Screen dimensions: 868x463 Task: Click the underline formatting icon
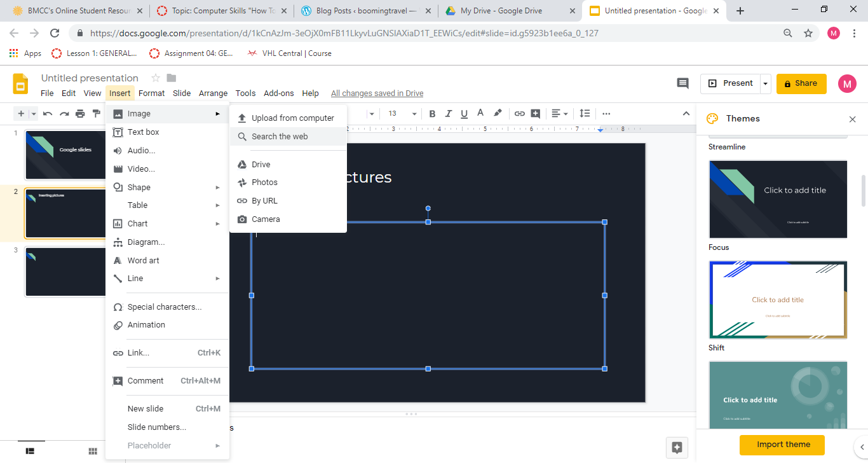tap(464, 114)
